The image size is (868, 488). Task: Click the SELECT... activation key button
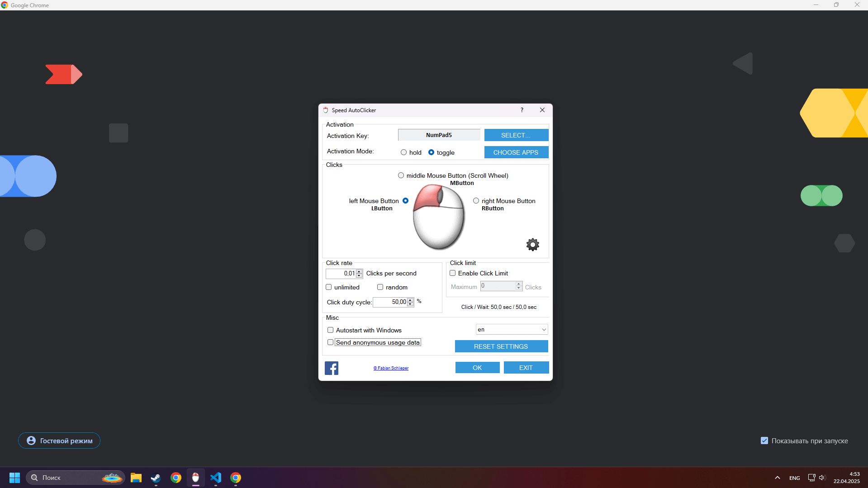(516, 135)
